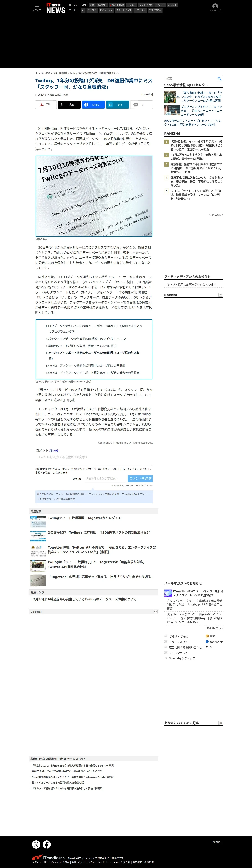Select the ネットの話題 category tab
252x868 pixels.
click(x=146, y=5)
